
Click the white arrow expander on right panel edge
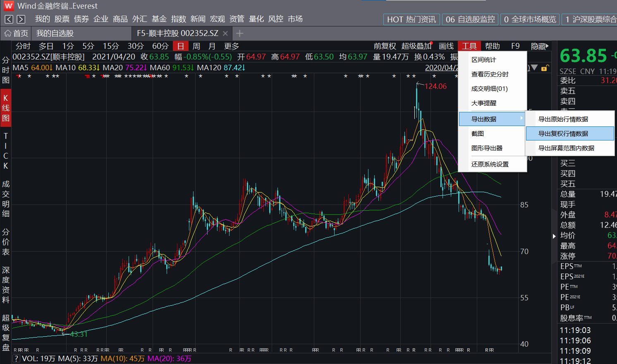point(554,236)
